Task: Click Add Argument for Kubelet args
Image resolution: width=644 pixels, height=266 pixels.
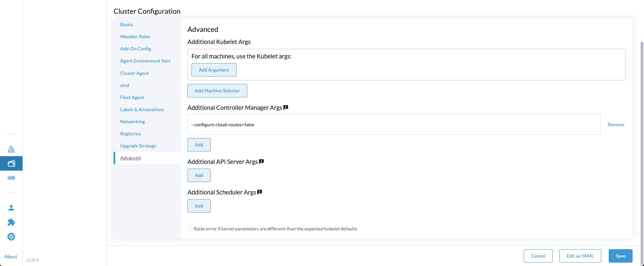Action: tap(214, 70)
